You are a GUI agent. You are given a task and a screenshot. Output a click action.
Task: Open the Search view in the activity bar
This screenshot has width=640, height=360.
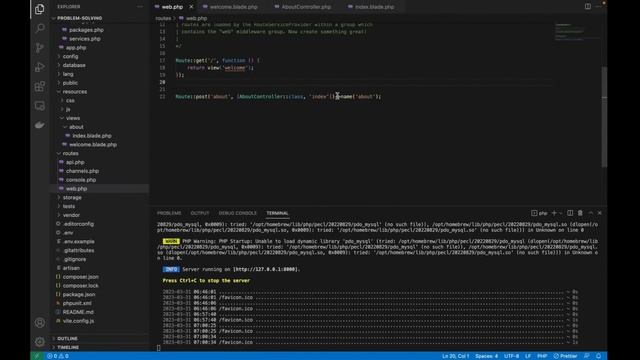pos(40,28)
